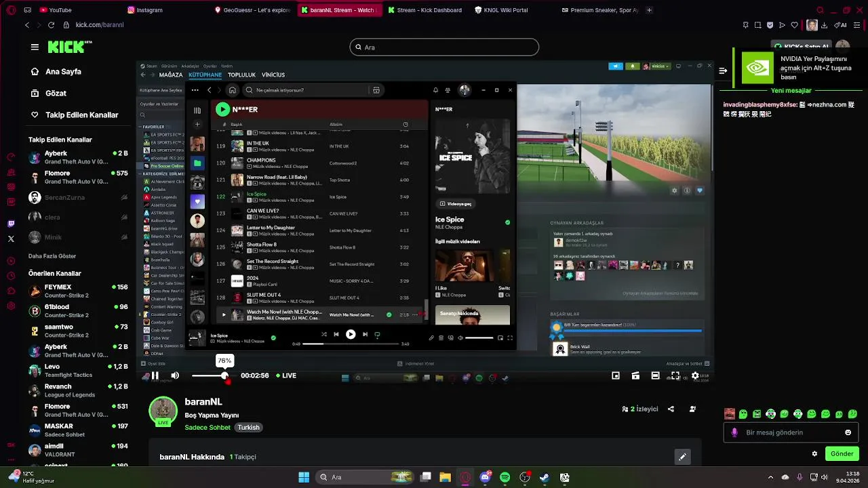
Task: Open the Kick hamburger menu
Action: [x=35, y=47]
